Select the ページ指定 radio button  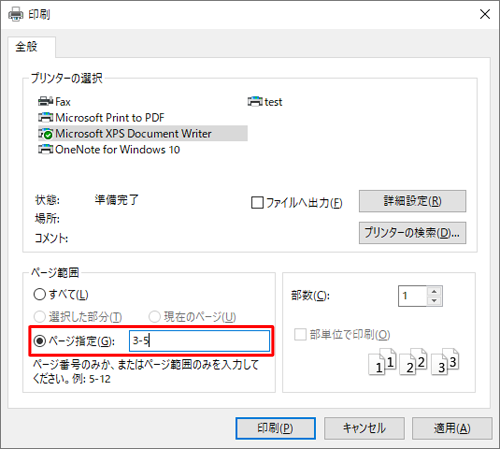click(x=40, y=341)
